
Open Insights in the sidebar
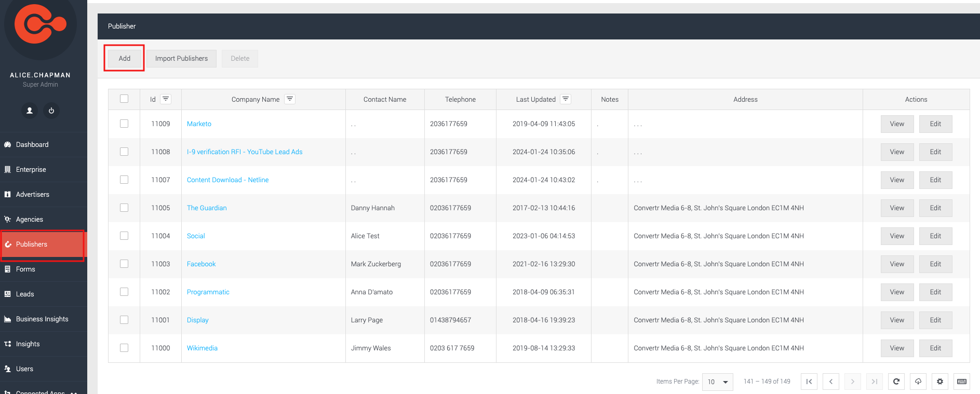(x=44, y=344)
